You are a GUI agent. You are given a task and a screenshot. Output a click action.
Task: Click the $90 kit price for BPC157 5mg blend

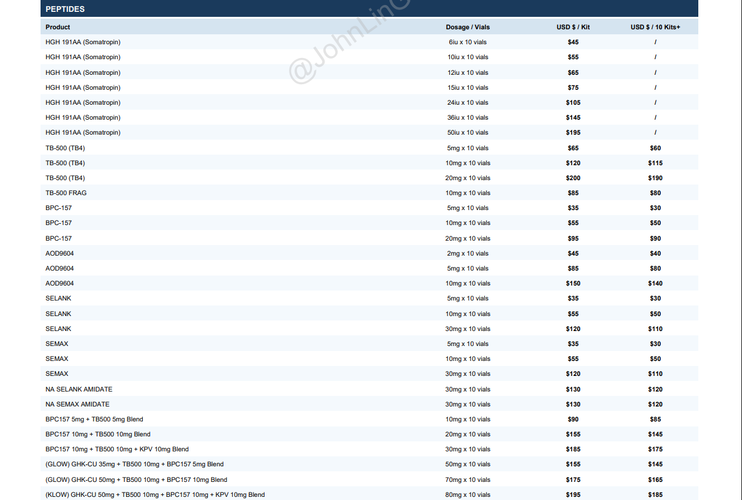(573, 420)
